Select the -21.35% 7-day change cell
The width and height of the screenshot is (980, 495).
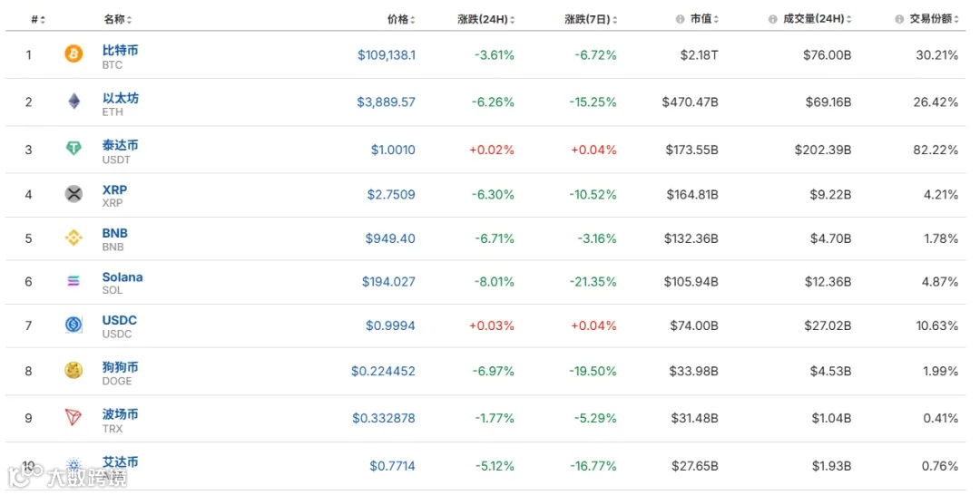click(593, 282)
